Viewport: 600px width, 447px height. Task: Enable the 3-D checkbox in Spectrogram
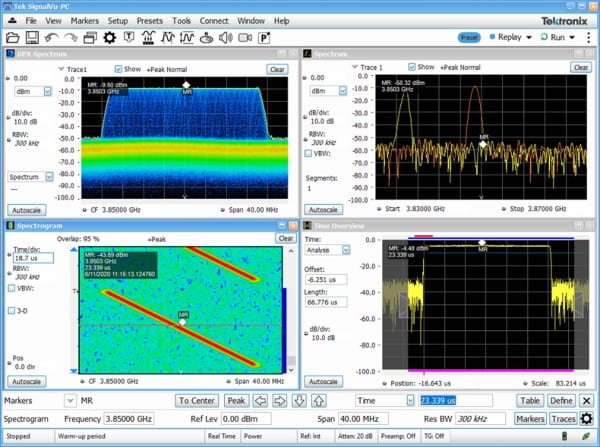(x=10, y=310)
